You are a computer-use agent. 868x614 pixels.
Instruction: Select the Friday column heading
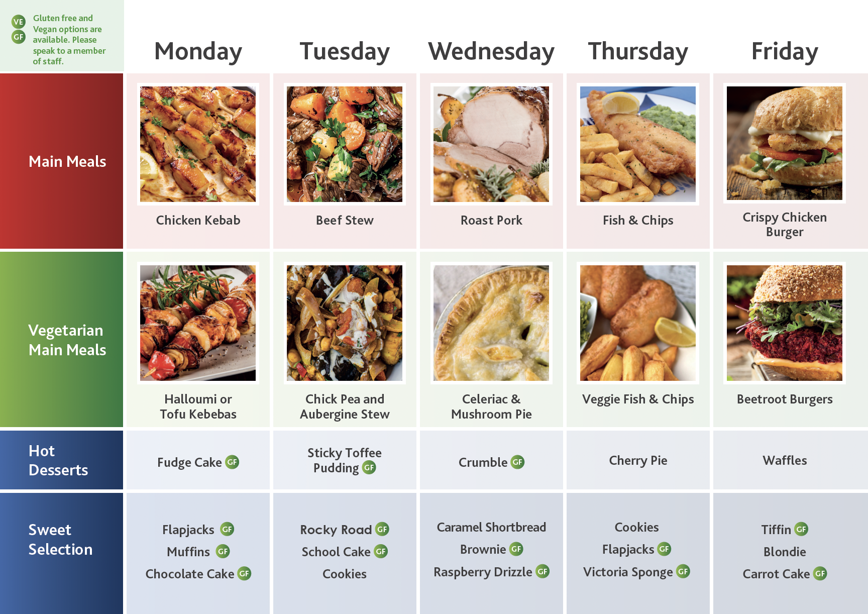785,51
